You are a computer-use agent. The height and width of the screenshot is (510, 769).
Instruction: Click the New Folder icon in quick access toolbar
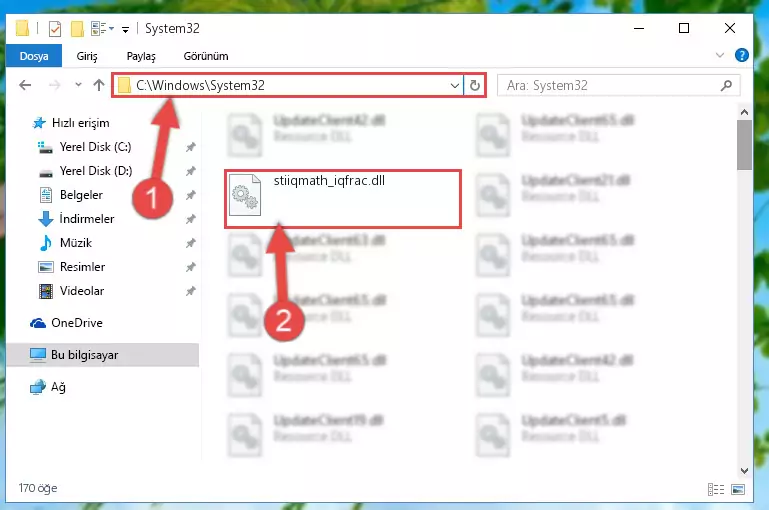[77, 29]
